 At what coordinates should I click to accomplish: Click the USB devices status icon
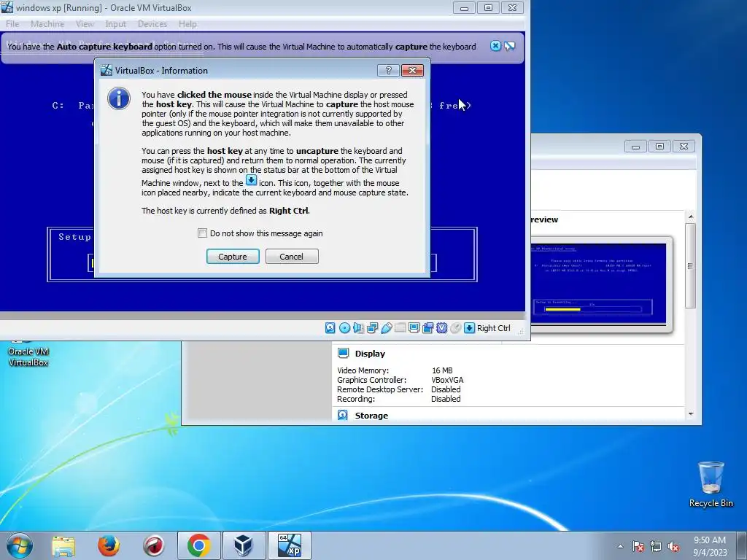[387, 327]
